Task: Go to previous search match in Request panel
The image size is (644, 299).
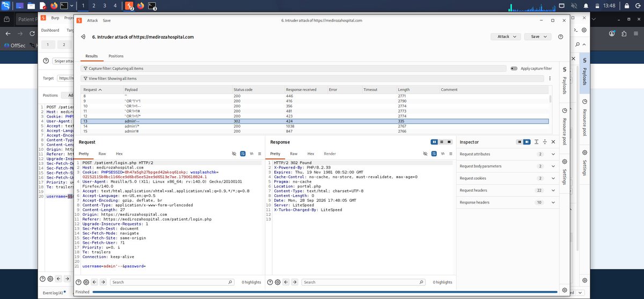Action: point(96,282)
